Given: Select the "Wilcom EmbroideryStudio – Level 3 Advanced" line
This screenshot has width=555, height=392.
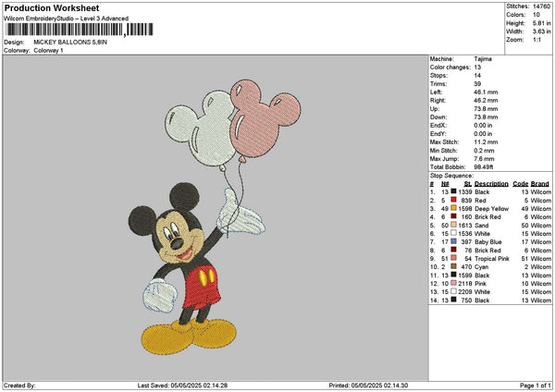Looking at the screenshot, I should [x=67, y=18].
